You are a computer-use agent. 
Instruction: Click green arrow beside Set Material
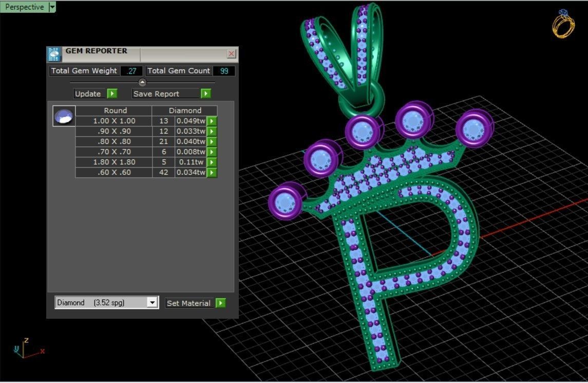click(x=220, y=303)
